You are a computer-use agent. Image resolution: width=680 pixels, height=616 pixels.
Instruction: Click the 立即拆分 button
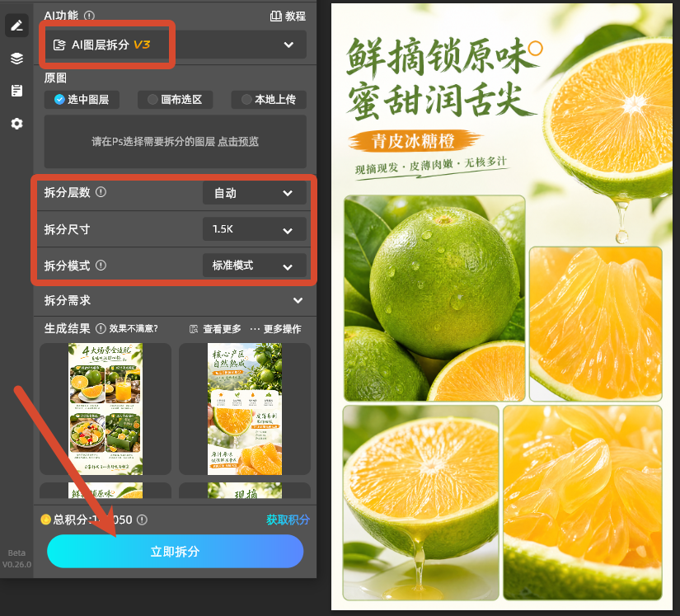176,552
